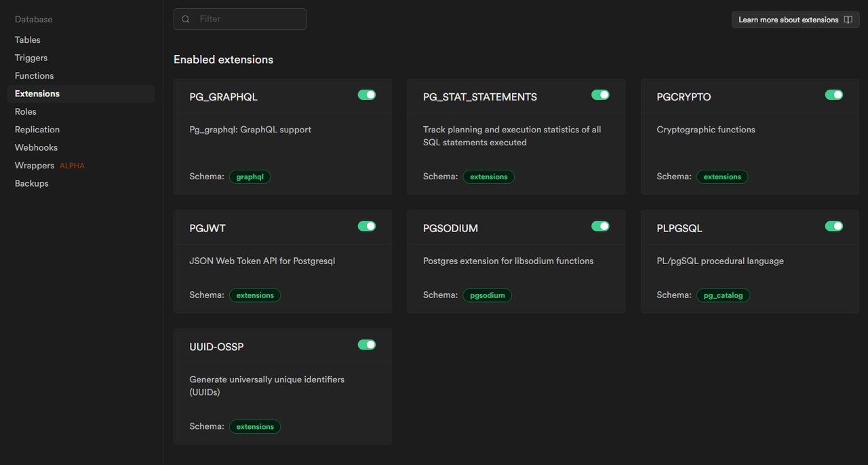
Task: Click the book icon next to Learn more
Action: pyautogui.click(x=848, y=19)
